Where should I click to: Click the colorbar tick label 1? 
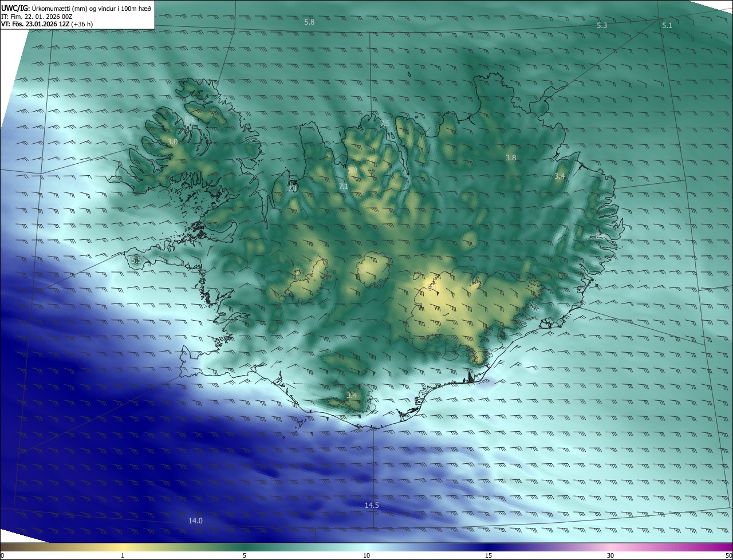pos(123,555)
